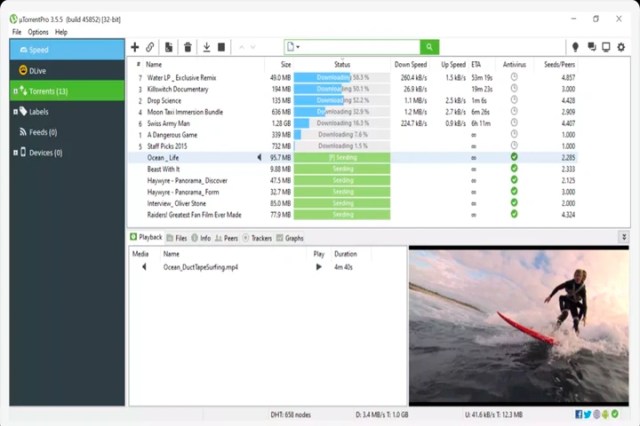Select the Killswitch Documentary torrent

353,89
